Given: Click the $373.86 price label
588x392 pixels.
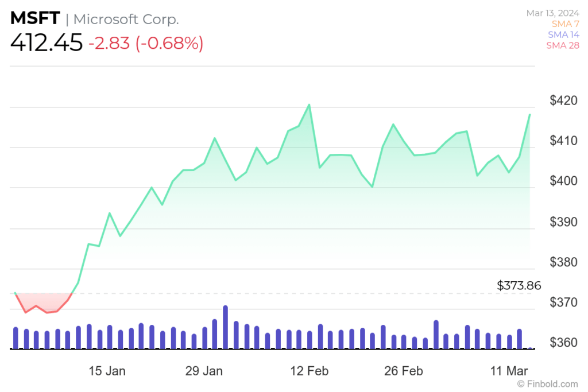Looking at the screenshot, I should (x=519, y=285).
